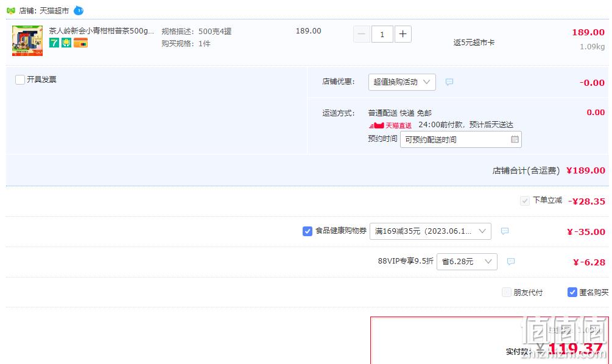
Task: Uncheck the 食品健康购物券 coupon checkbox
Action: point(308,231)
